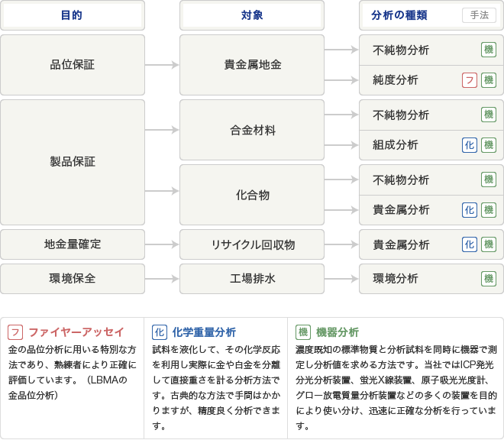Click the 化合物 target box
Image resolution: width=504 pixels, height=440 pixels.
pos(252,195)
